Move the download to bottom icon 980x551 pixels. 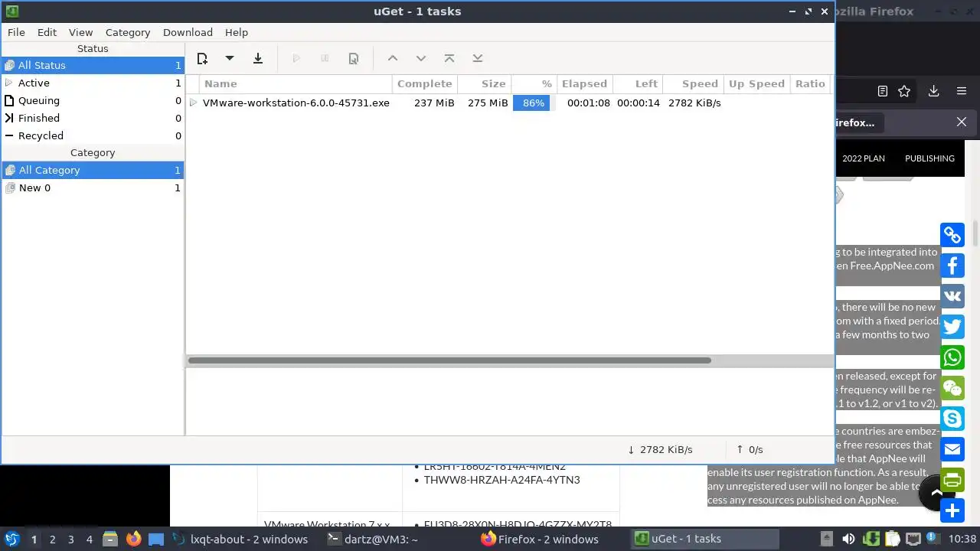(x=478, y=58)
